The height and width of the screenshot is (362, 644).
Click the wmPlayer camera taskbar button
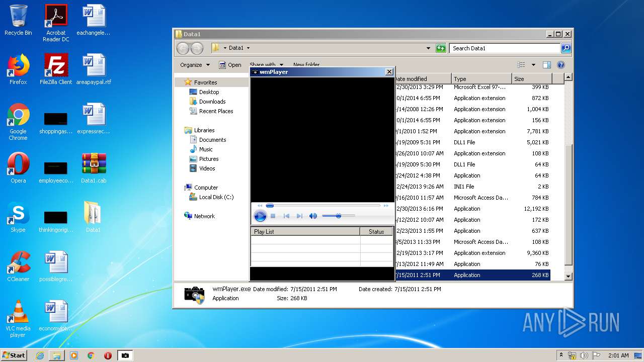(125, 355)
